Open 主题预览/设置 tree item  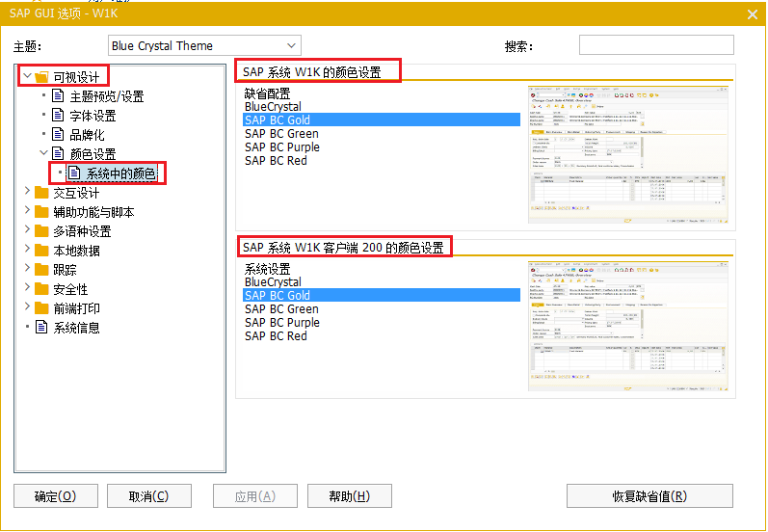[x=107, y=96]
